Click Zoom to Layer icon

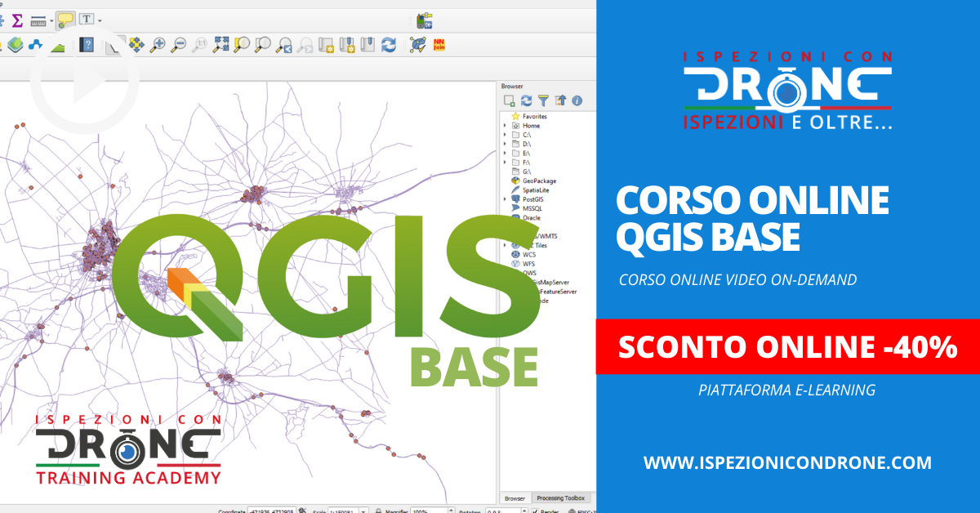pos(263,44)
